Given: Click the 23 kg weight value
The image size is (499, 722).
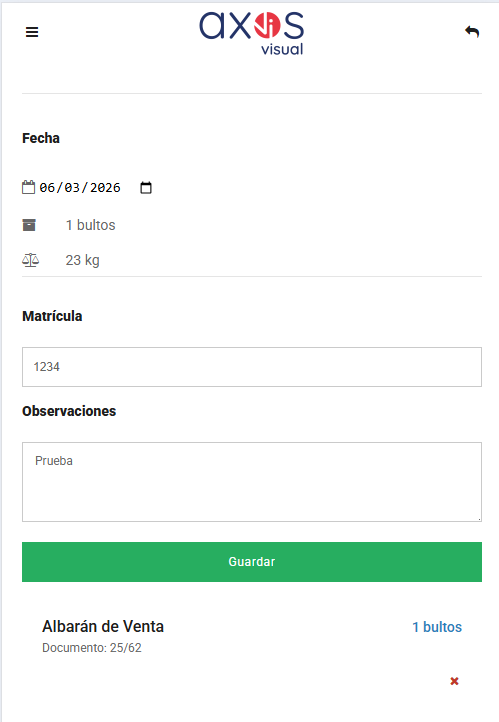Looking at the screenshot, I should [x=82, y=260].
